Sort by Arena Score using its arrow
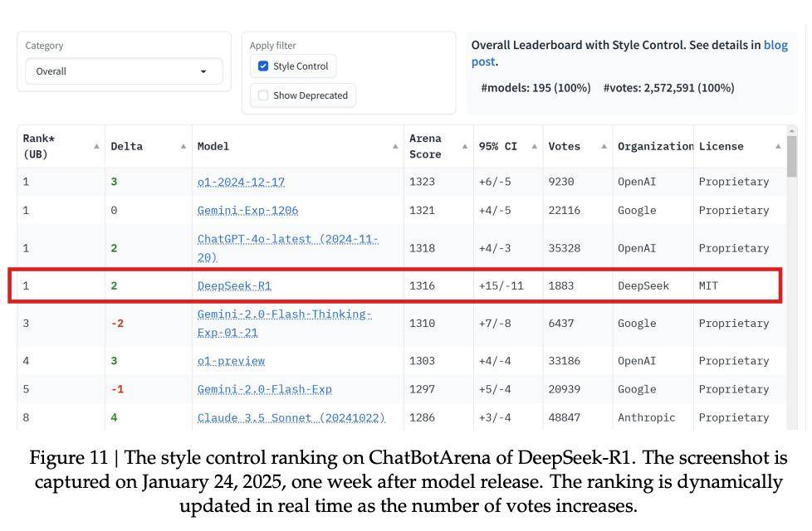This screenshot has width=812, height=531. 464,147
